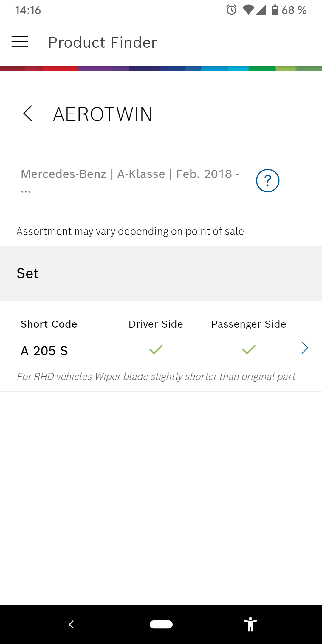Tap the Short Code column header
322x644 pixels.
pos(49,324)
